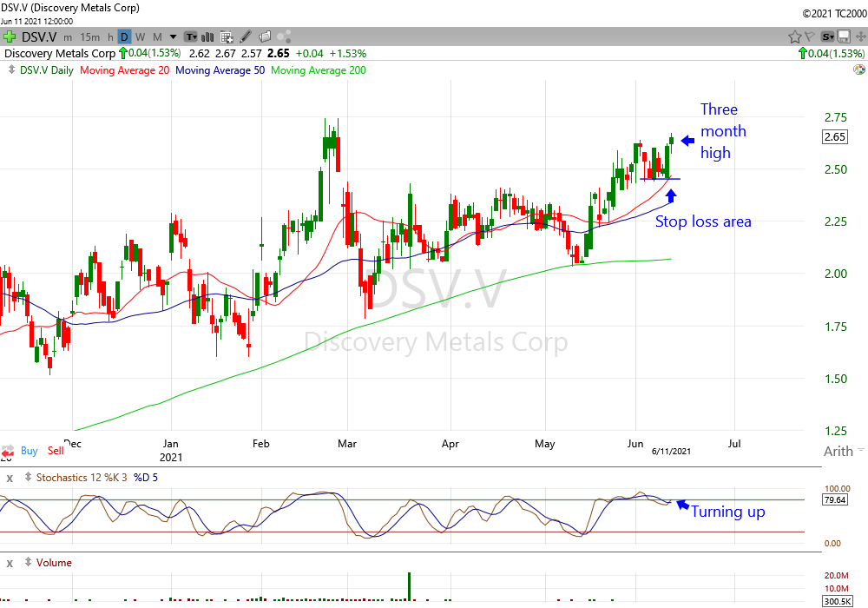Click the floppy-disk save icon
The height and width of the screenshot is (608, 868).
(844, 37)
